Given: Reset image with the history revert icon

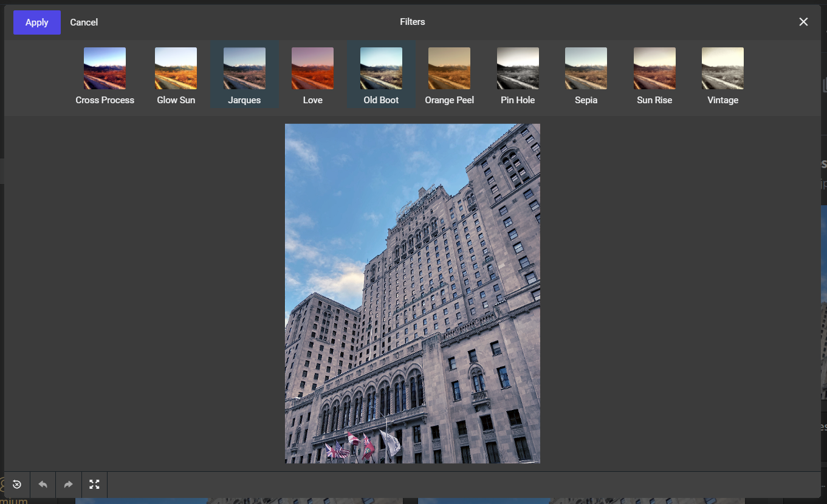Looking at the screenshot, I should [x=17, y=485].
